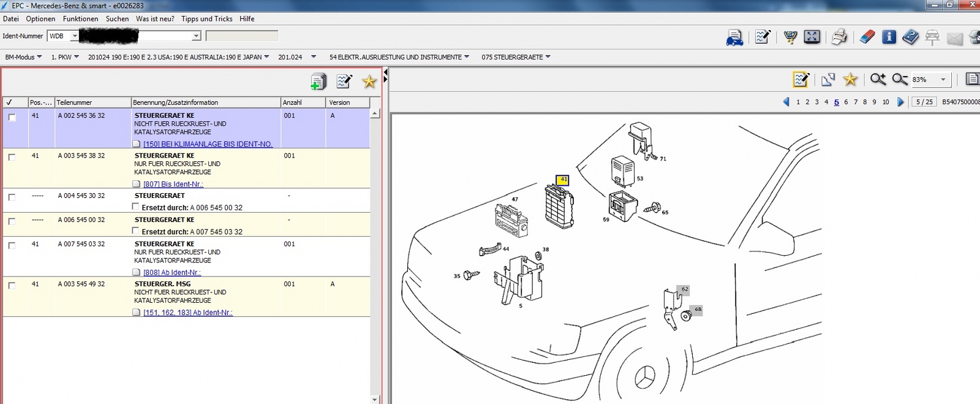Image resolution: width=980 pixels, height=404 pixels.
Task: Click footnote document icon beside [807]
Action: (137, 184)
